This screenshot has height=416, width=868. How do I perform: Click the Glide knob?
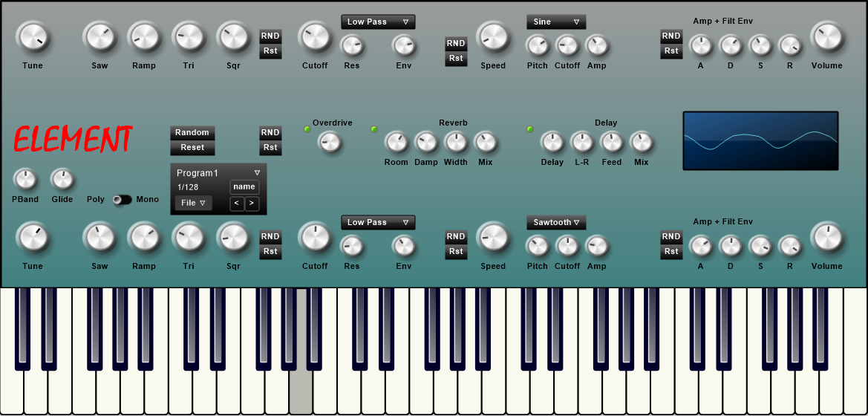[x=62, y=179]
